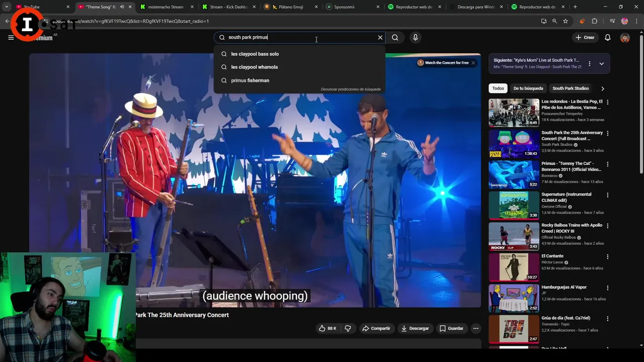The height and width of the screenshot is (362, 644).
Task: Open options menu for El Cantante video
Action: (607, 257)
